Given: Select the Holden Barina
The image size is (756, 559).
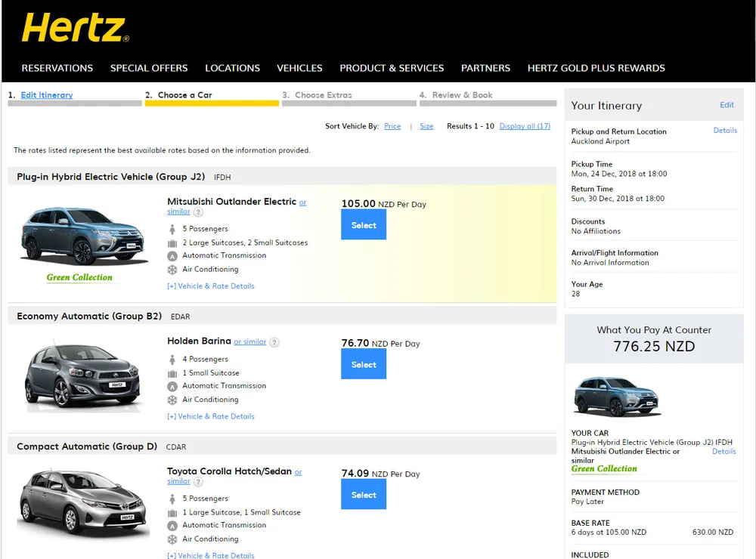Looking at the screenshot, I should tap(364, 365).
